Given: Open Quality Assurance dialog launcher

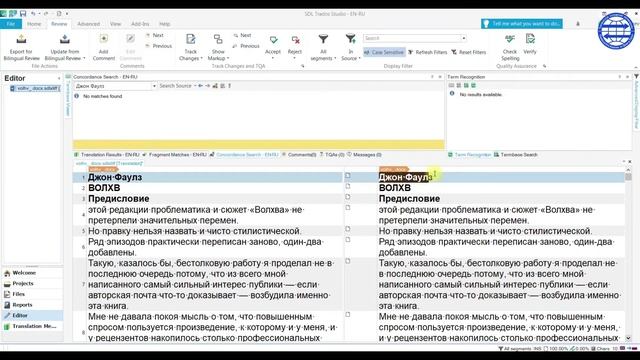Looking at the screenshot, I should click(544, 66).
